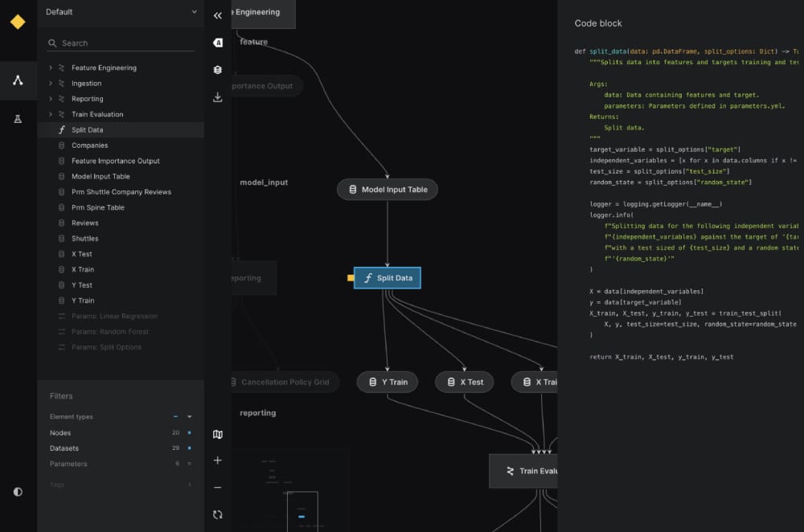
Task: Select X Train in the sidebar list
Action: (x=83, y=269)
